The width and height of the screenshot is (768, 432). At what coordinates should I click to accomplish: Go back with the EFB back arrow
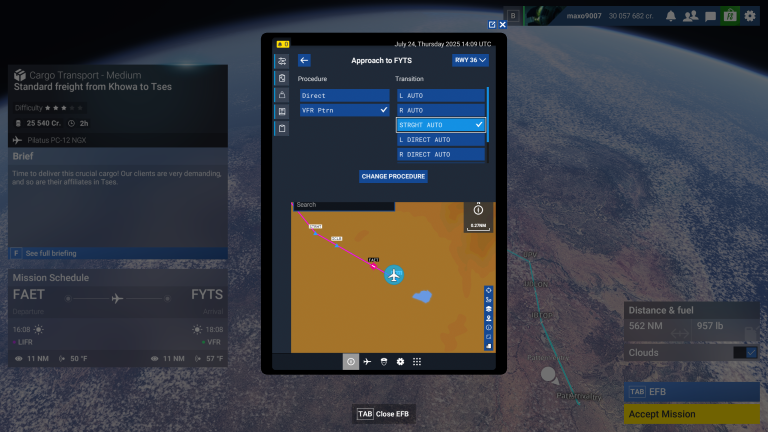(304, 60)
